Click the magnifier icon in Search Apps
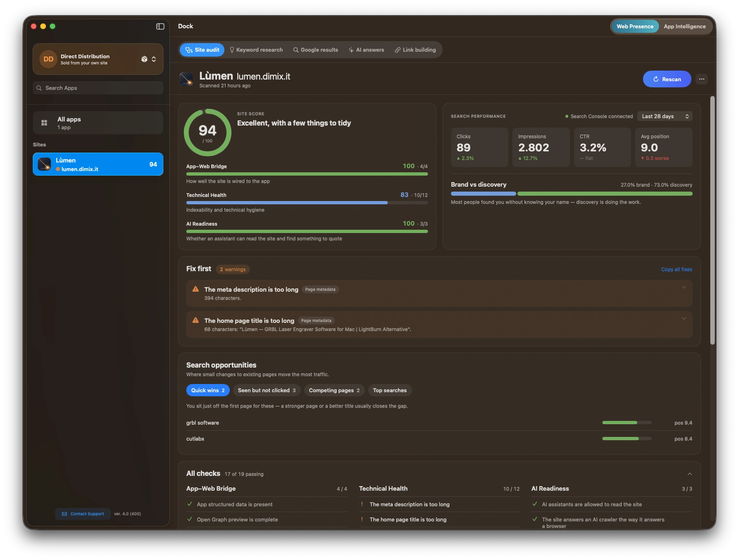Screen dimensions: 739x560 (39, 88)
